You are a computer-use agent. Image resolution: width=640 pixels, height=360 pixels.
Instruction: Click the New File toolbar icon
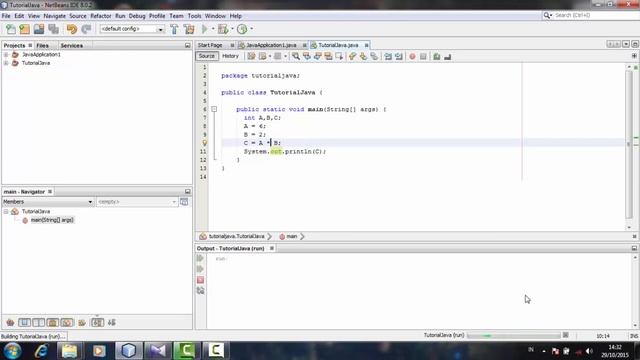pyautogui.click(x=11, y=29)
